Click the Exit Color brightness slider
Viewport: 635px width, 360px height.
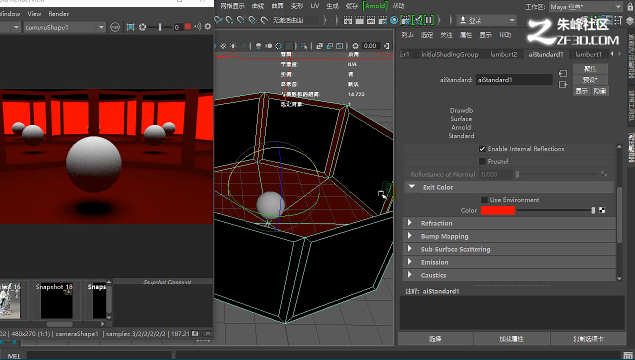click(556, 210)
